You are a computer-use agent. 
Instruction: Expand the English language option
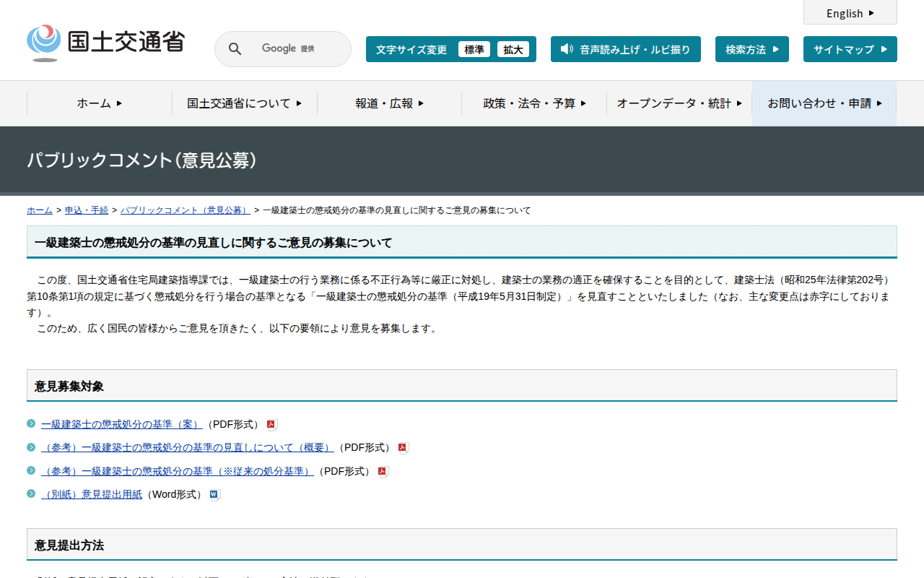[850, 13]
